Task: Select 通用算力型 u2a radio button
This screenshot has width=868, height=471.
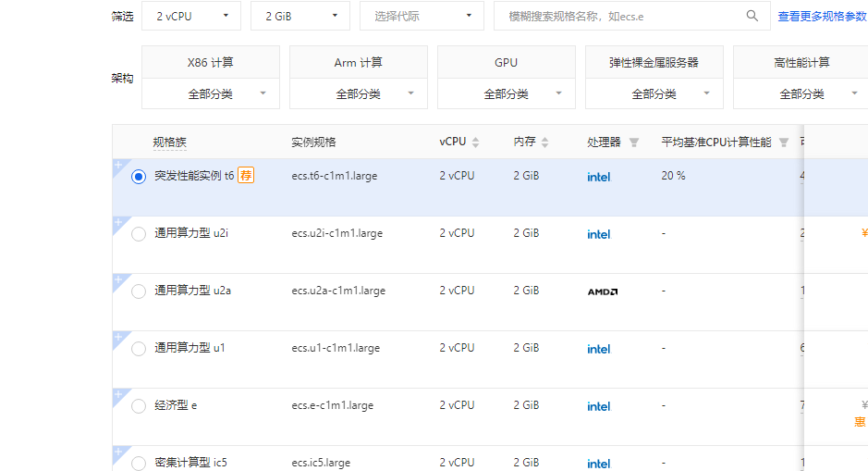Action: click(139, 291)
